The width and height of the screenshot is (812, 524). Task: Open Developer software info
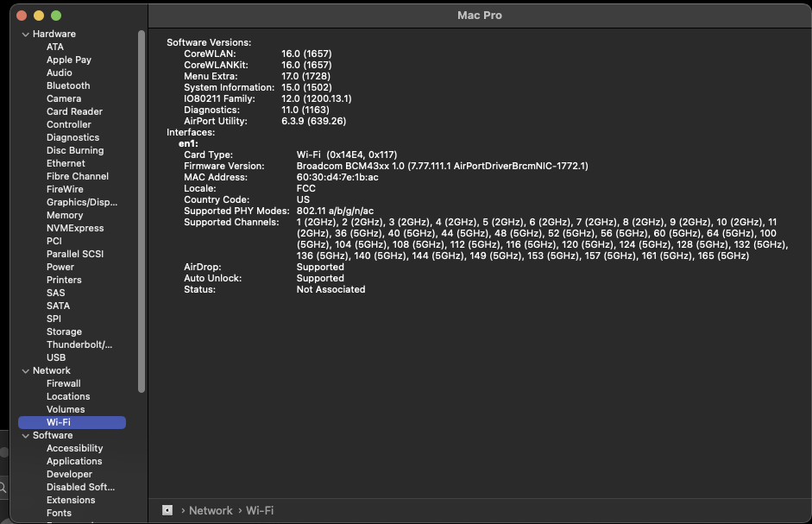point(69,474)
